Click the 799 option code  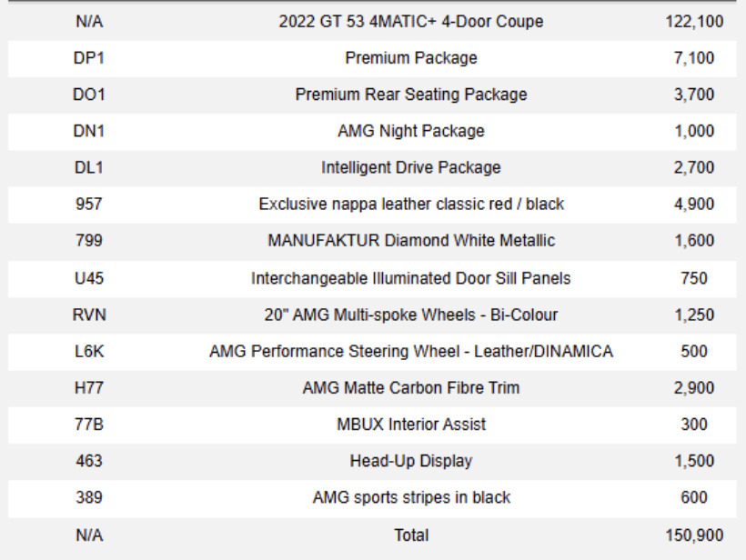click(x=89, y=241)
